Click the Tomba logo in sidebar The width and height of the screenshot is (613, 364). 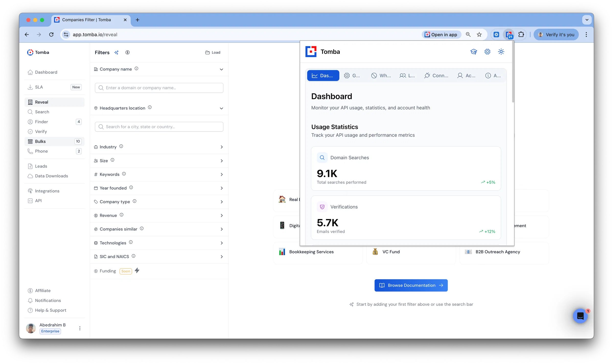[x=38, y=52]
